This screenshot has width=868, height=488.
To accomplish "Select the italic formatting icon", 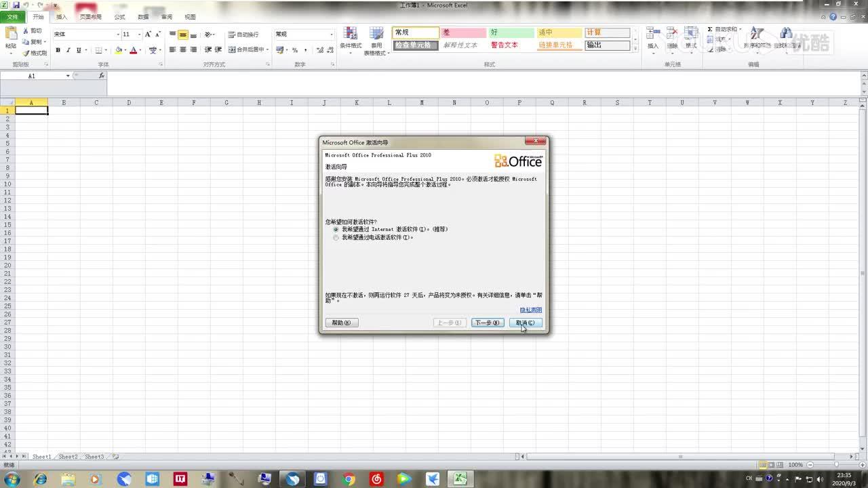I will [x=68, y=50].
